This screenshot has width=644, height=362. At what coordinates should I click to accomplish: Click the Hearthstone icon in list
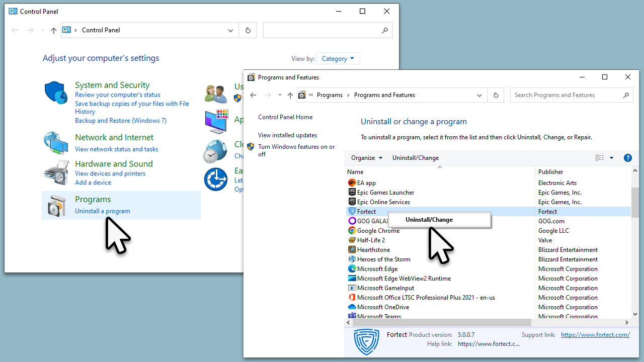click(x=352, y=250)
